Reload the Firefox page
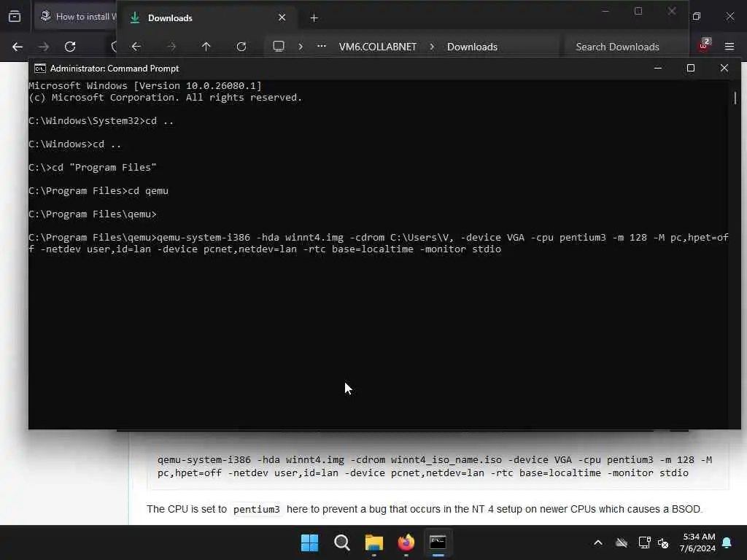Screen dimensions: 747x560 tap(70, 47)
